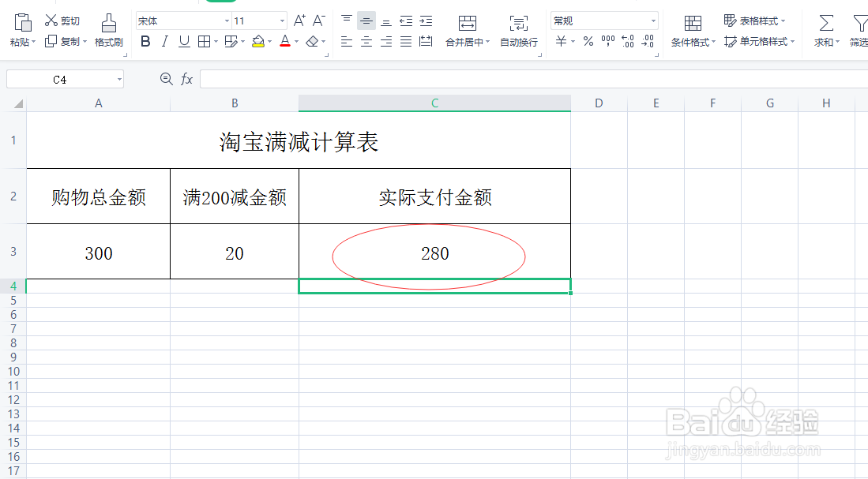Image resolution: width=868 pixels, height=479 pixels.
Task: Click the title cell 淘宝满减计算表
Action: [x=299, y=140]
